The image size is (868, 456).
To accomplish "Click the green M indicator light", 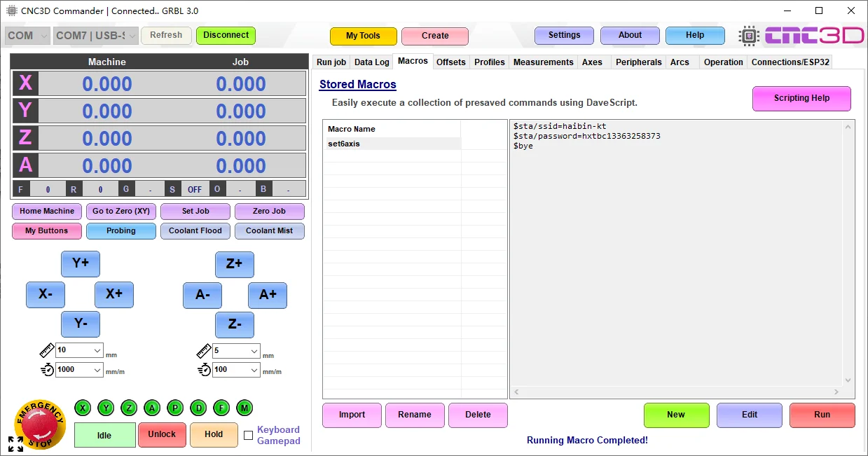I will [x=244, y=408].
